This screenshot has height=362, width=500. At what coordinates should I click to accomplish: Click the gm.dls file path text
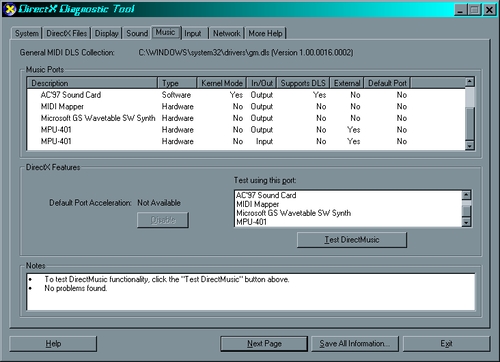pyautogui.click(x=246, y=53)
